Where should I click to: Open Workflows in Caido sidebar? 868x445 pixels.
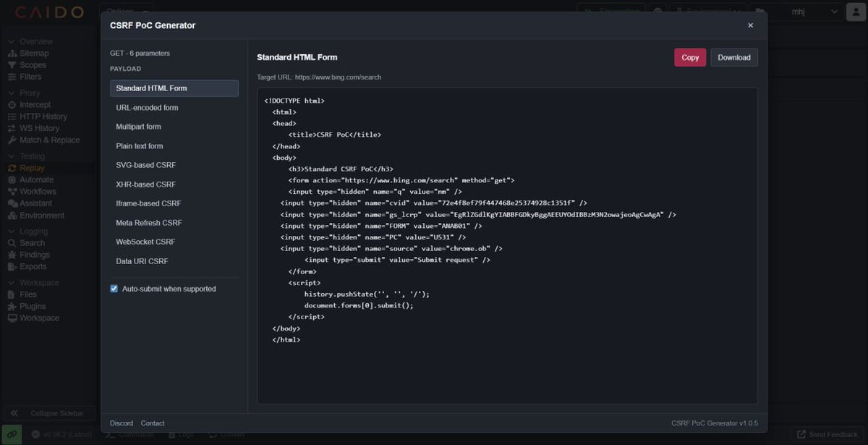[38, 191]
